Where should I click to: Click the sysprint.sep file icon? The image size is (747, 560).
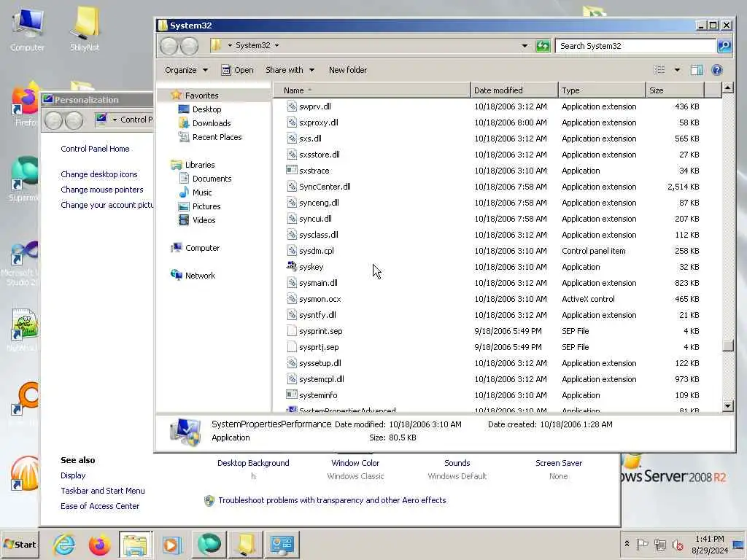(292, 331)
